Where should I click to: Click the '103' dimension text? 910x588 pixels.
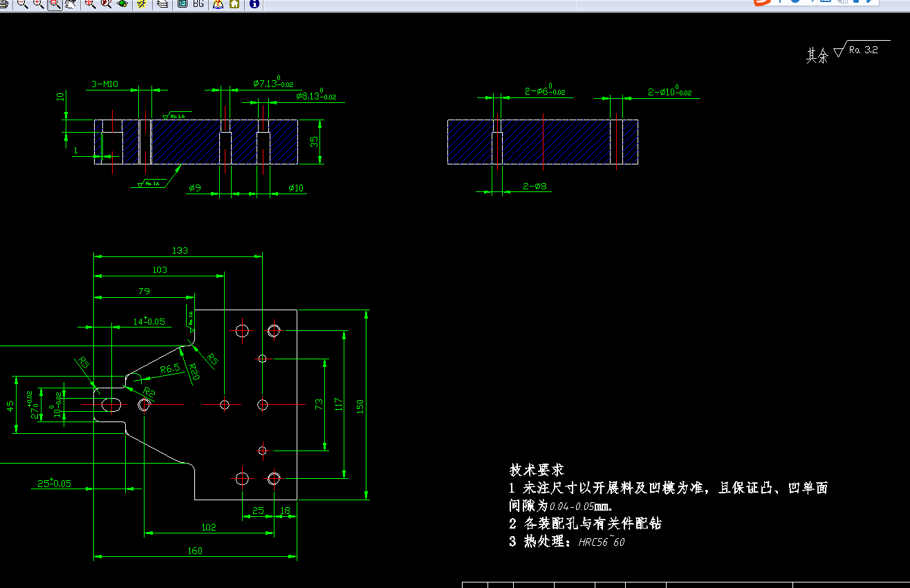pyautogui.click(x=160, y=269)
